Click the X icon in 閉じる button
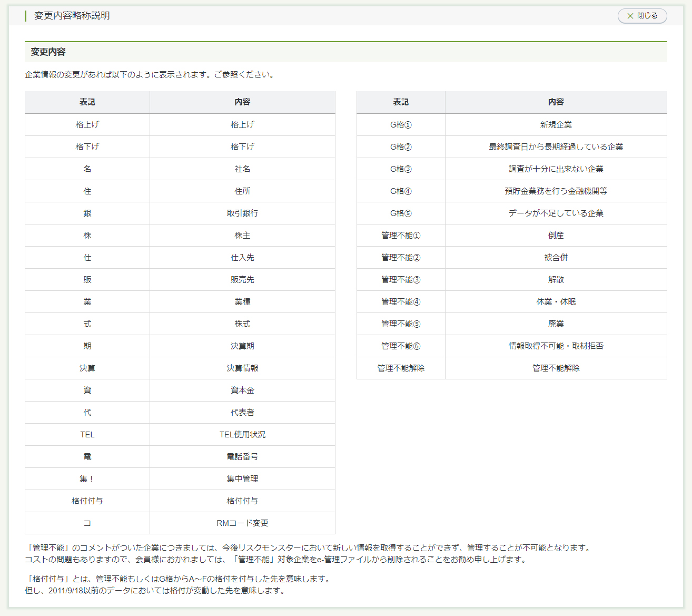The image size is (692, 616). [x=630, y=16]
